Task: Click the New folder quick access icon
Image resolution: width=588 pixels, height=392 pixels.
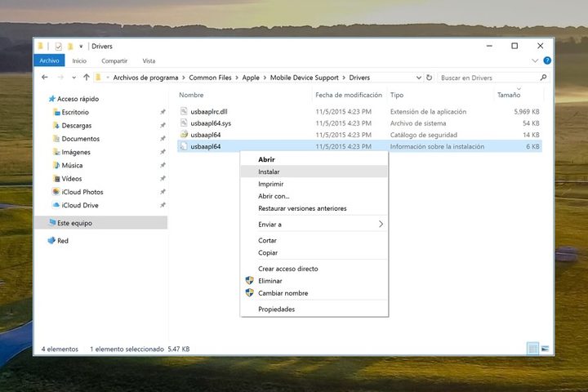Action: point(70,46)
